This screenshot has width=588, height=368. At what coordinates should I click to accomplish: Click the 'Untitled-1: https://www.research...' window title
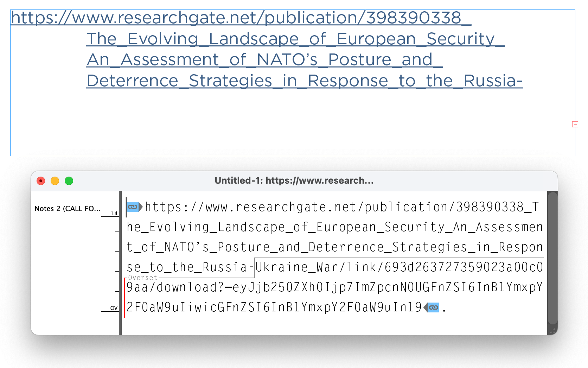(x=294, y=180)
